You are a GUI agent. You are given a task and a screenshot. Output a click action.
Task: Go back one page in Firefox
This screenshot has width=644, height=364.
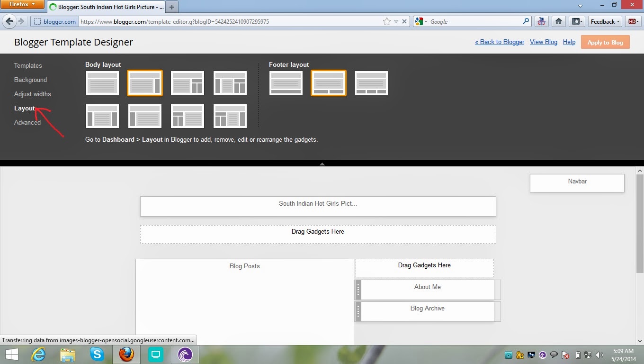(x=9, y=21)
